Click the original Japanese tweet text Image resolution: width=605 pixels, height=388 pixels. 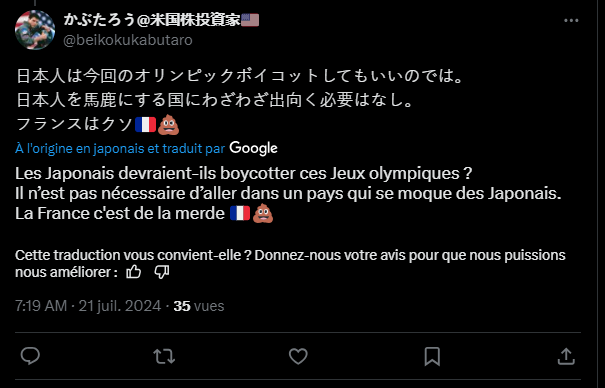(x=239, y=100)
